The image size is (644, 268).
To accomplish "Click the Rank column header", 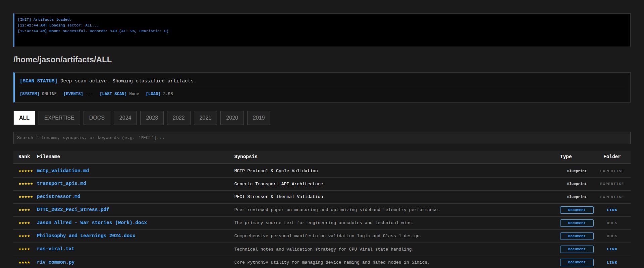I will coord(24,157).
